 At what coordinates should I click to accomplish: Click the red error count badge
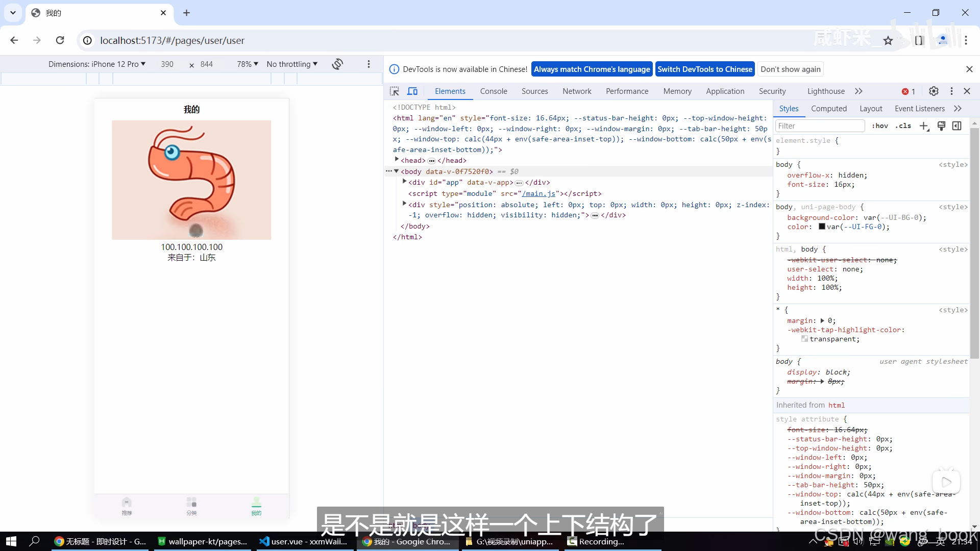pos(909,92)
